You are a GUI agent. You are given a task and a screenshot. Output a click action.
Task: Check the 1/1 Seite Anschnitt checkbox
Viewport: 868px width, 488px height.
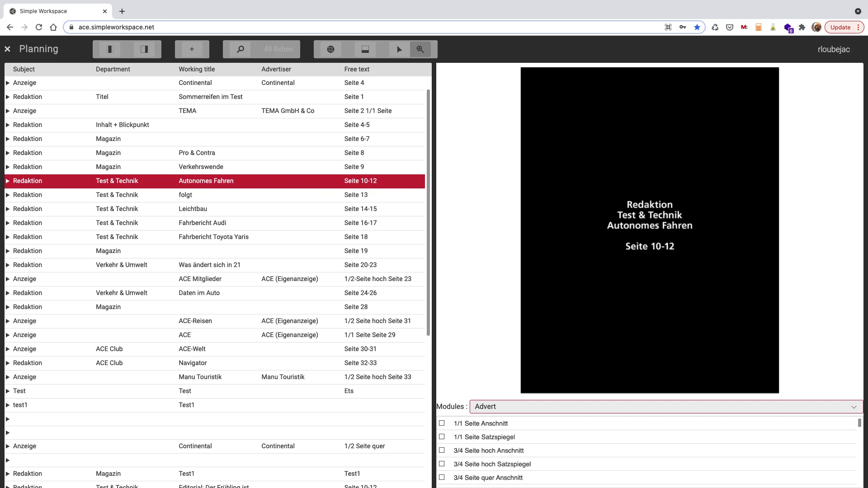(442, 423)
